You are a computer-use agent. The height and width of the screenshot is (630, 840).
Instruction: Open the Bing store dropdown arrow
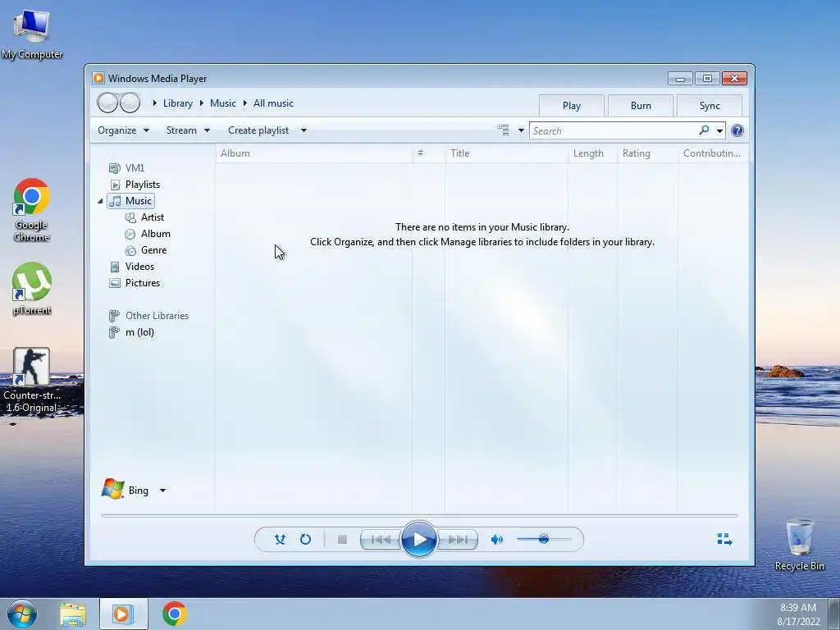(x=162, y=491)
